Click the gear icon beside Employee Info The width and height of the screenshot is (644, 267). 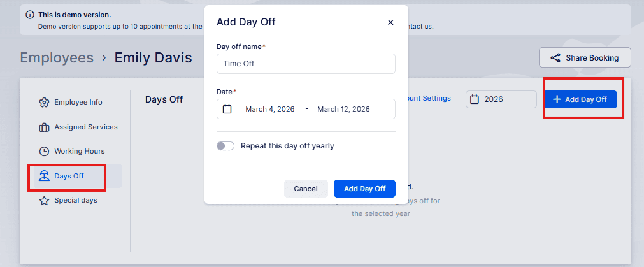(x=44, y=103)
